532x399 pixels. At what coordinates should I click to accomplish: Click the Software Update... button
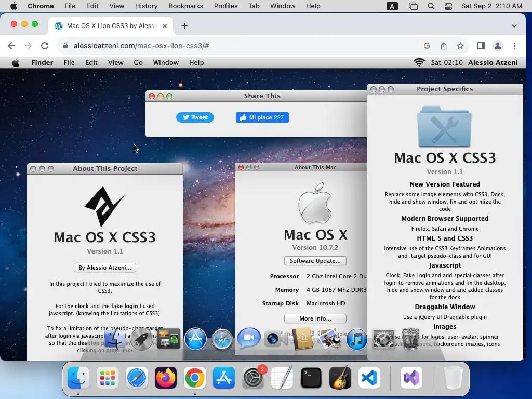click(315, 261)
